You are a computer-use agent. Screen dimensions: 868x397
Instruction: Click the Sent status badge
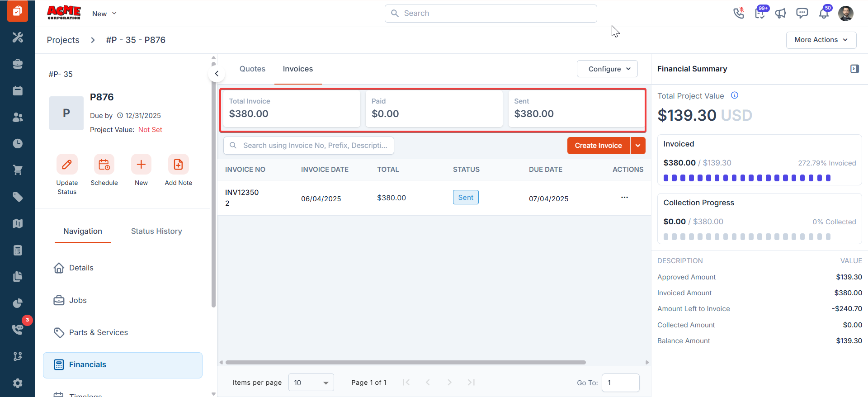[x=466, y=197]
